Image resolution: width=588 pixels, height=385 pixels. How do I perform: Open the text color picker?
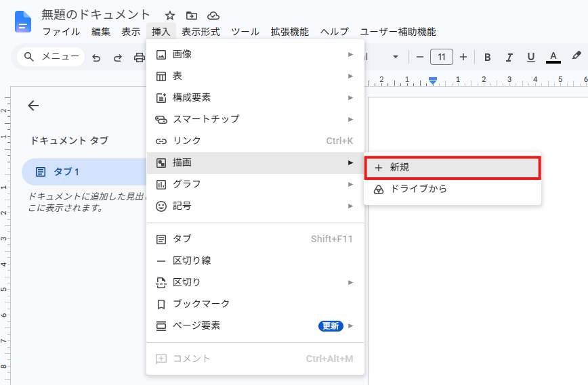(x=553, y=58)
